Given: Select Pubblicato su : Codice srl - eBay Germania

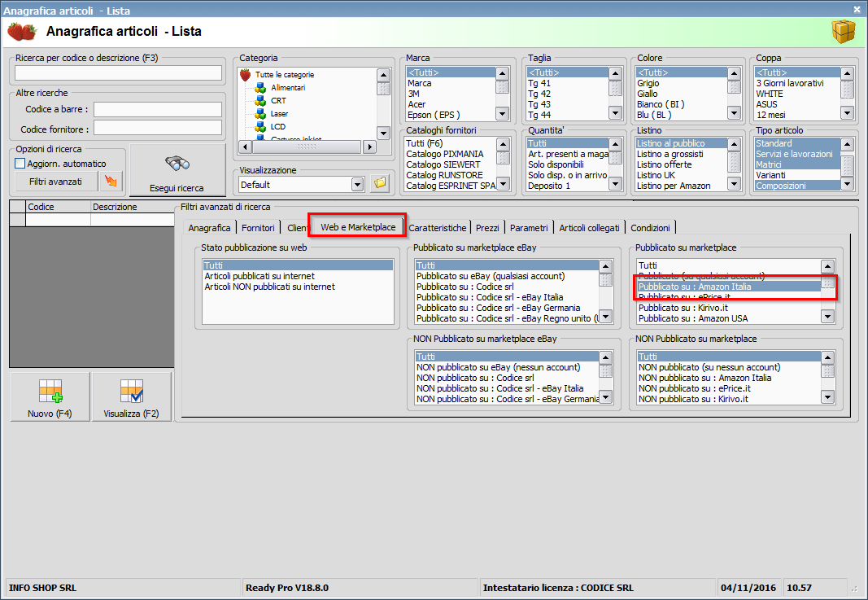Looking at the screenshot, I should point(507,308).
